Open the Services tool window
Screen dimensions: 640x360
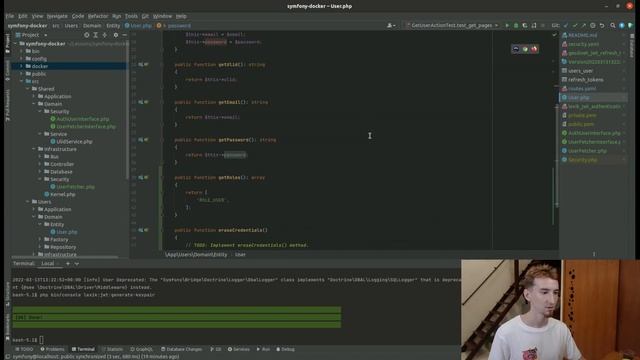coord(239,349)
